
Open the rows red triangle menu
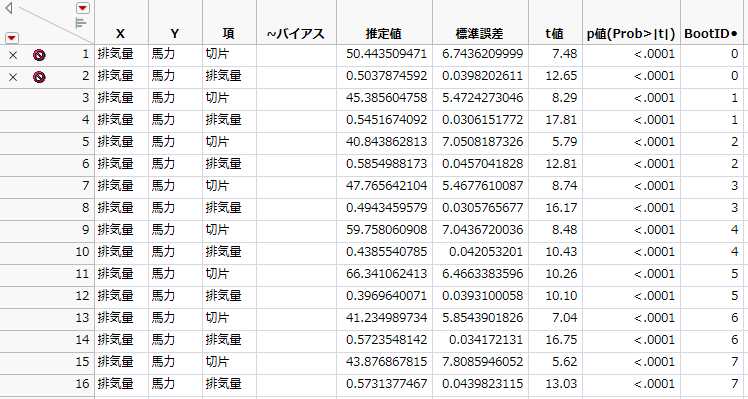[12, 38]
